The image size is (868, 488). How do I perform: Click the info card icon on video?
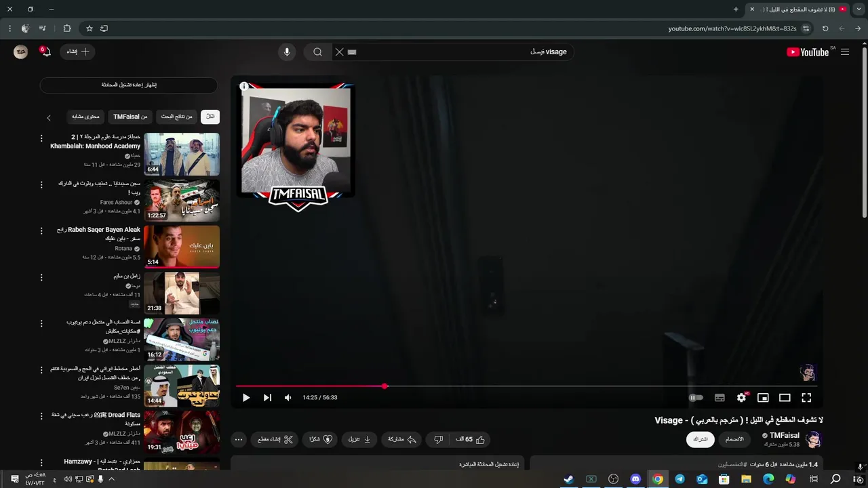[244, 86]
